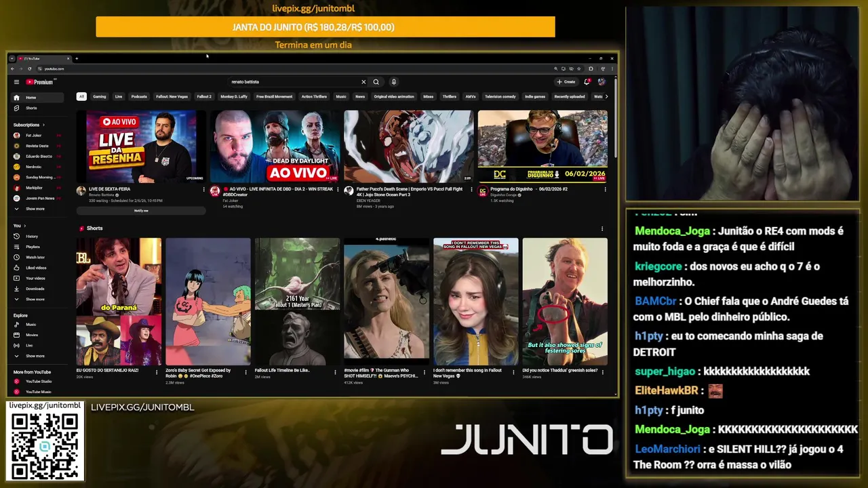
Task: Click the browser back arrow
Action: [12, 69]
